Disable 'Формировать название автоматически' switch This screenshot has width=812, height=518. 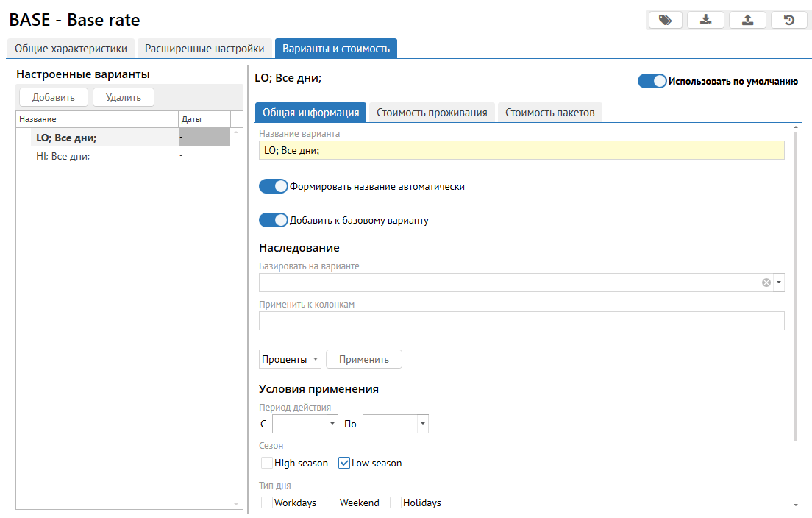coord(273,187)
